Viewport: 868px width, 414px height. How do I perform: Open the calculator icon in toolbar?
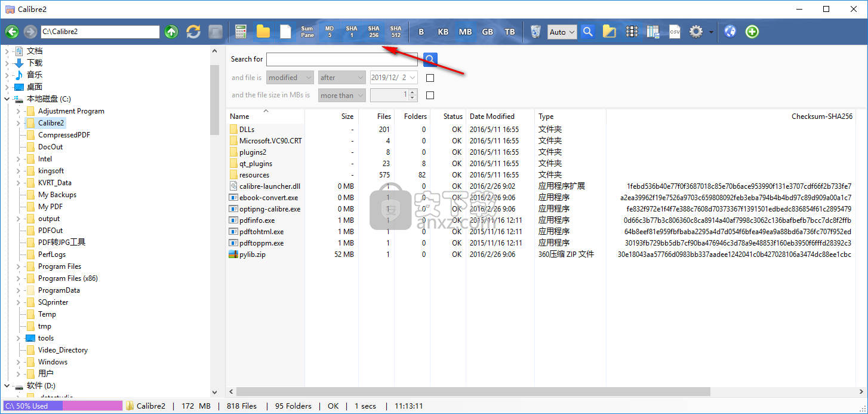coord(241,32)
